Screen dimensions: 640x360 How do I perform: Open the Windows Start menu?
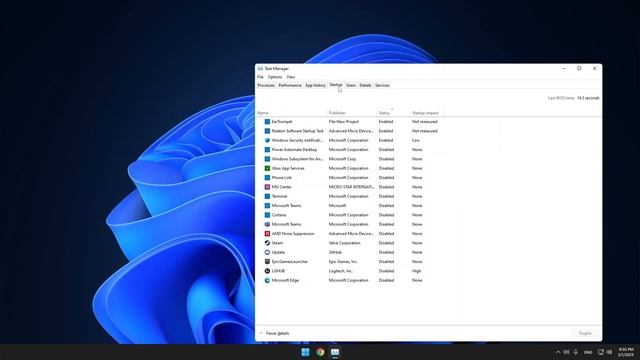[x=305, y=352]
